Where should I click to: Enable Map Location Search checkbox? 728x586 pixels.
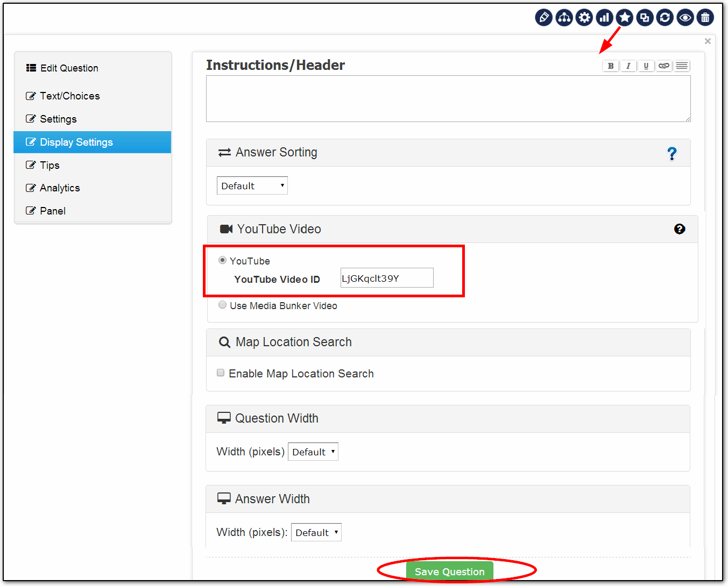pyautogui.click(x=221, y=373)
